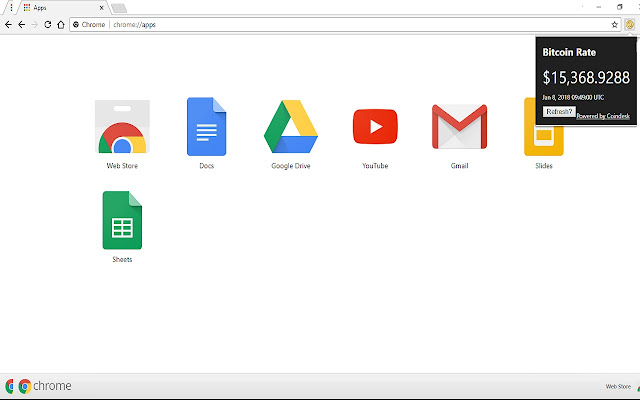Select the Apps tab
640x400 pixels.
click(x=61, y=7)
